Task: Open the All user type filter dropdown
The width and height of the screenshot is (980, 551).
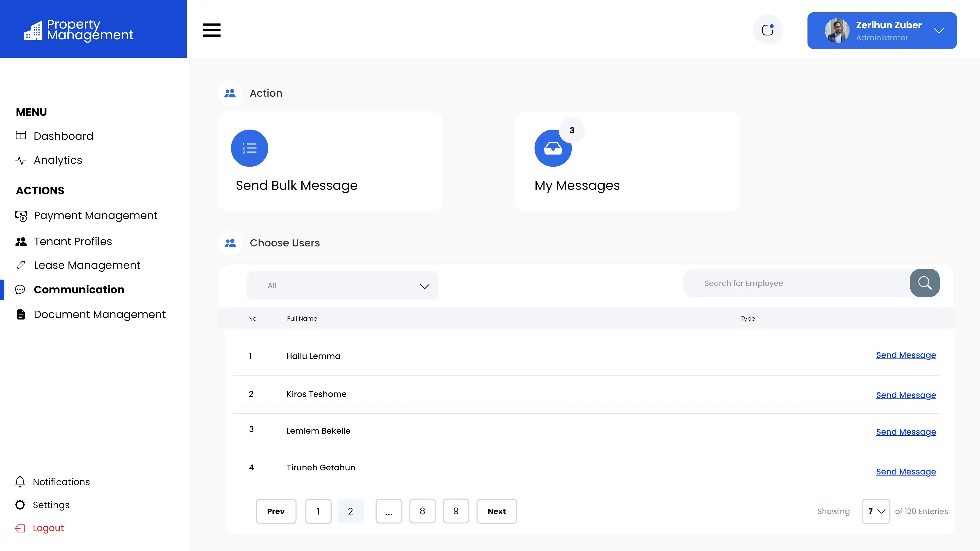Action: pos(342,286)
